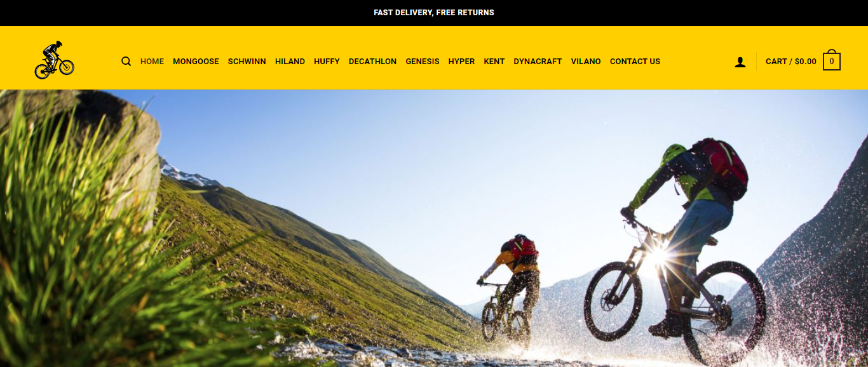Screen dimensions: 868x367
Task: Click the front cyclist with red backpack
Action: point(680,248)
